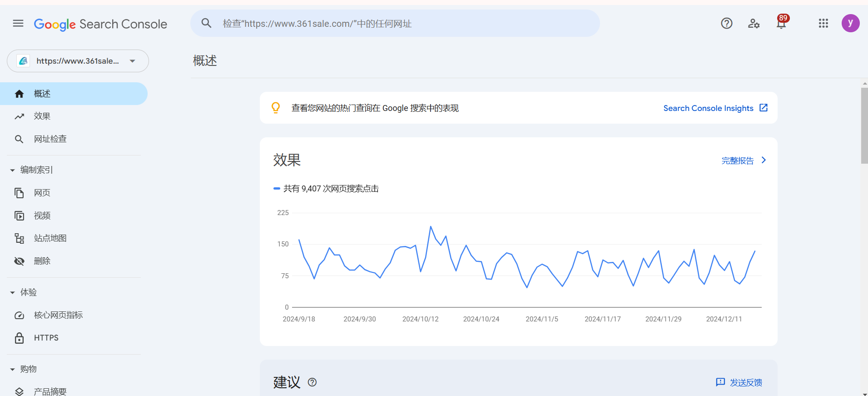Open Search Console Insights link
This screenshot has width=868, height=396.
click(x=708, y=108)
